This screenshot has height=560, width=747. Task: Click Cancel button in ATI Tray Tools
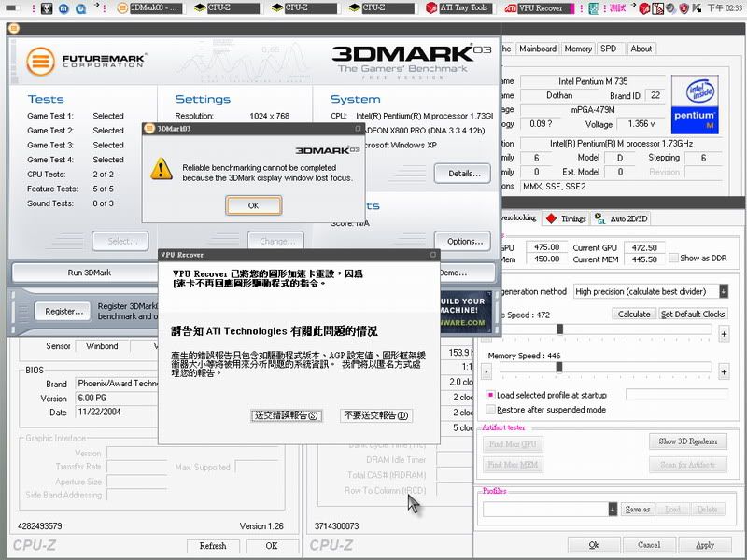649,545
